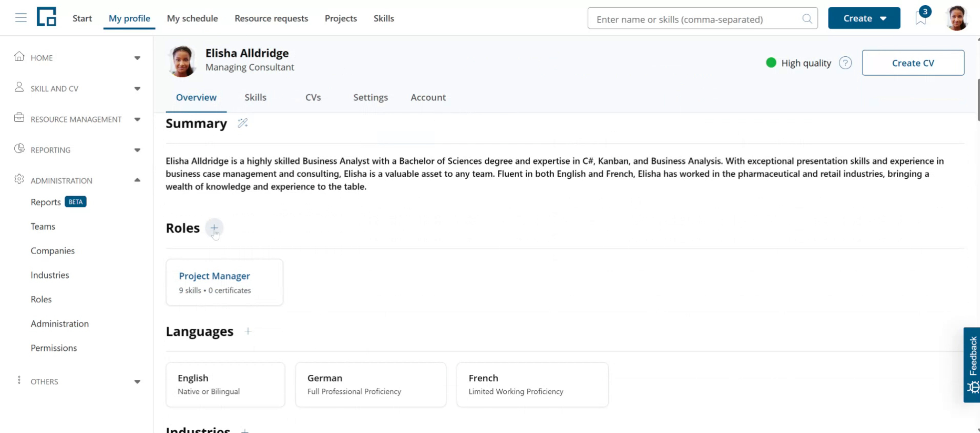Expand the OTHERS section arrow
Image resolution: width=980 pixels, height=433 pixels.
pos(137,382)
